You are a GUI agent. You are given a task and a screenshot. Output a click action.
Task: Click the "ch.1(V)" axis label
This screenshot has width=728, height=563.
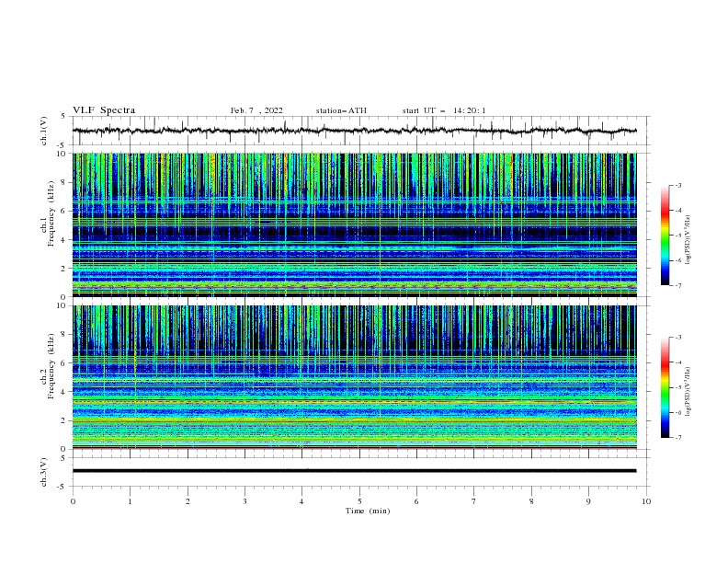44,131
